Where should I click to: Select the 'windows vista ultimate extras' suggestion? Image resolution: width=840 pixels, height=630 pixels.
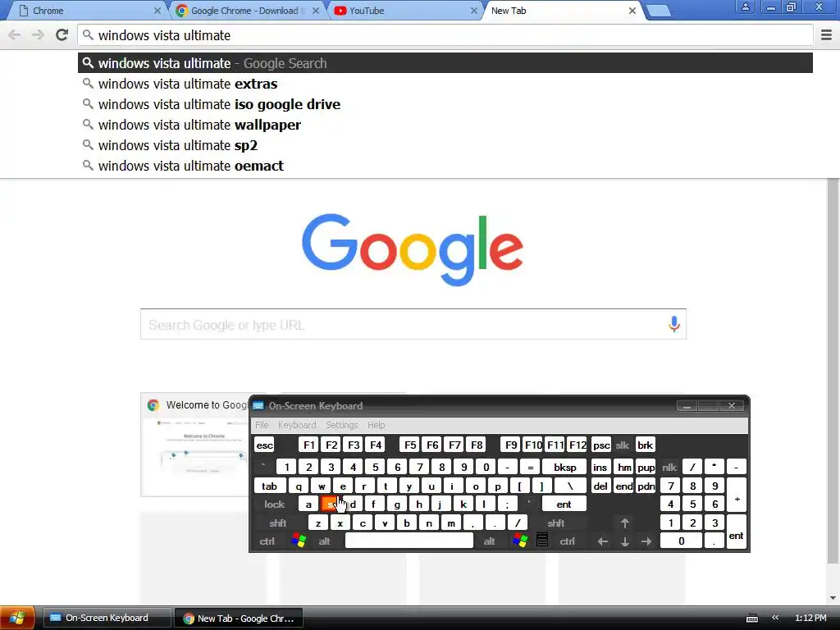[445, 84]
